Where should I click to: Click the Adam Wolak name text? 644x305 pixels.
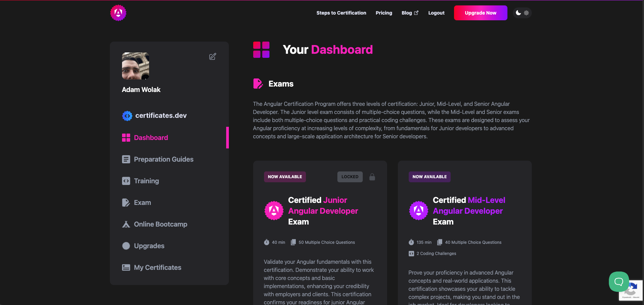[141, 90]
